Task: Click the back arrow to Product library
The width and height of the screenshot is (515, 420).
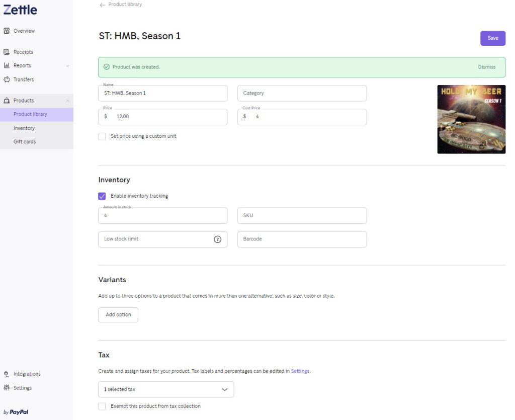Action: [x=102, y=4]
